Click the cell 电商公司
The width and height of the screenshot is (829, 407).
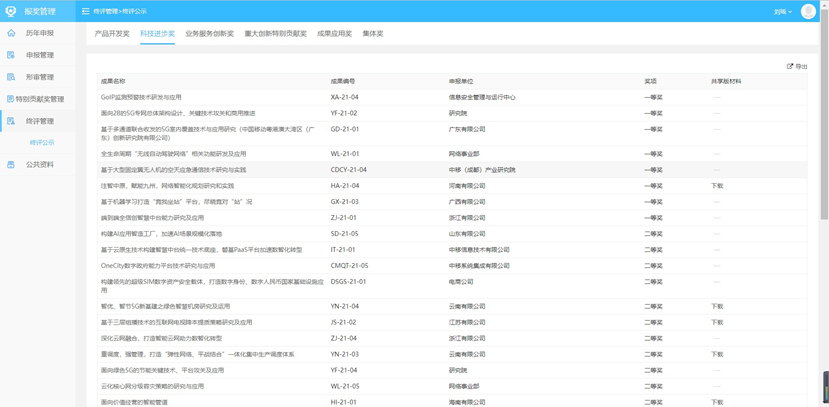[461, 282]
